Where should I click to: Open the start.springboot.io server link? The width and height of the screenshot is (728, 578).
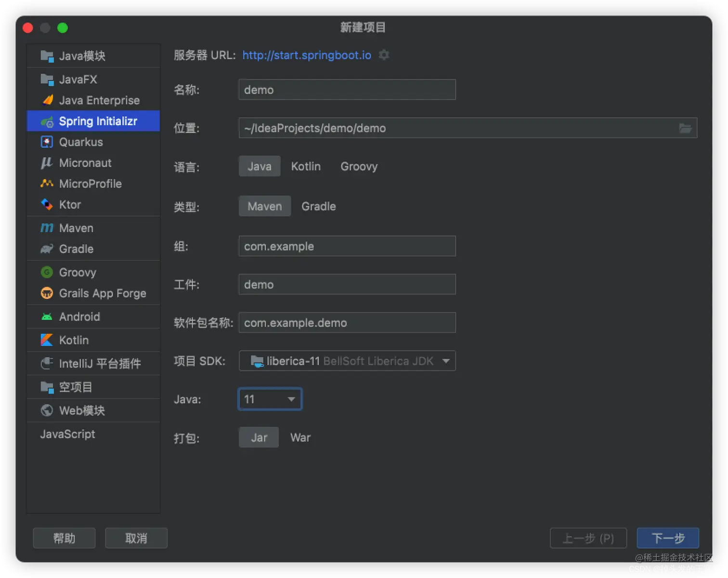[x=307, y=55]
